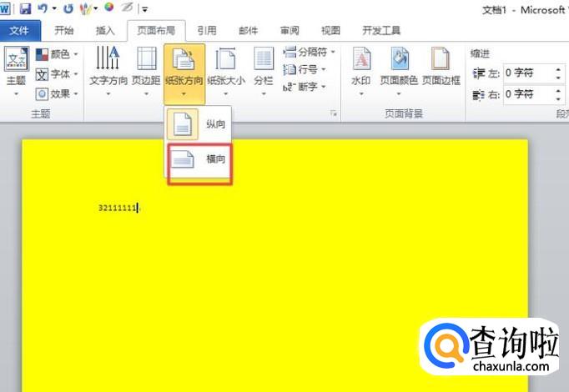Click the paintbrush icon in quick access toolbar

(86, 8)
